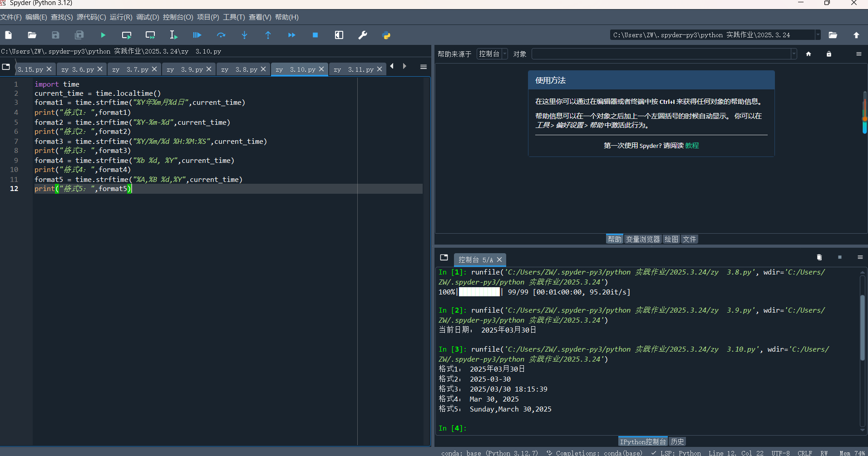This screenshot has height=456, width=868.
Task: Click the help object input field
Action: [x=661, y=54]
